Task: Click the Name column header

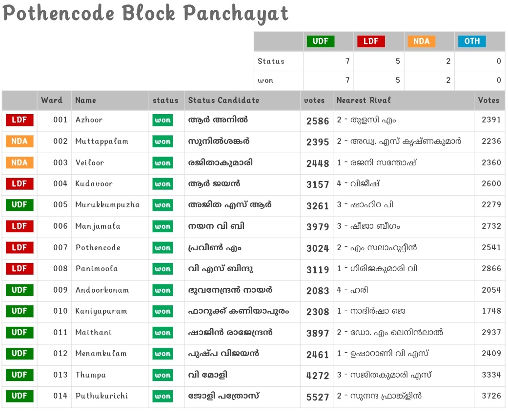Action: pyautogui.click(x=85, y=100)
